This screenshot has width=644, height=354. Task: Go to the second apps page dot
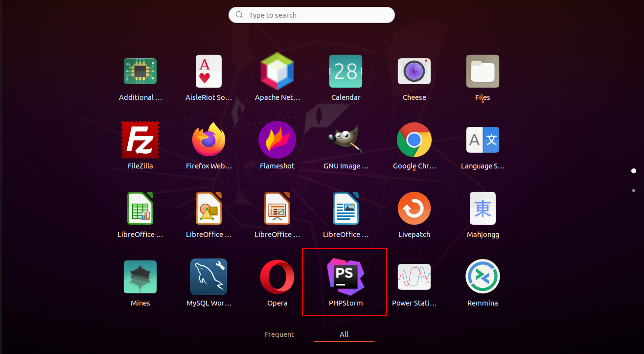[x=634, y=190]
